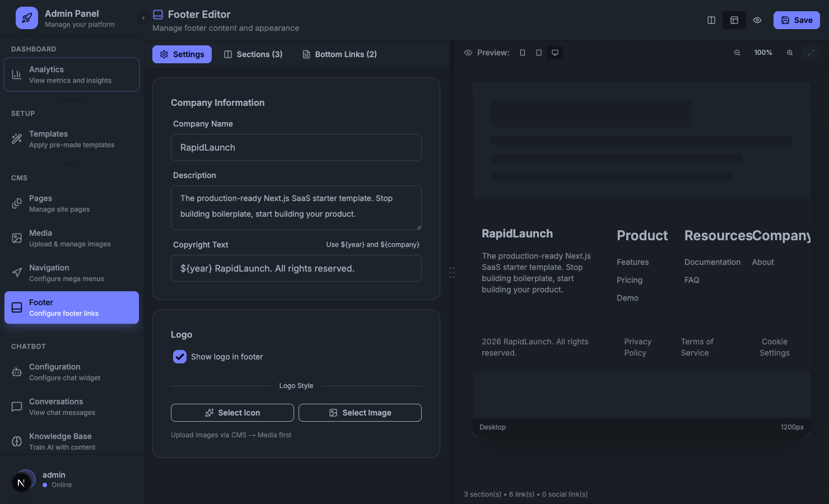
Task: Select desktop preview device
Action: pos(555,53)
